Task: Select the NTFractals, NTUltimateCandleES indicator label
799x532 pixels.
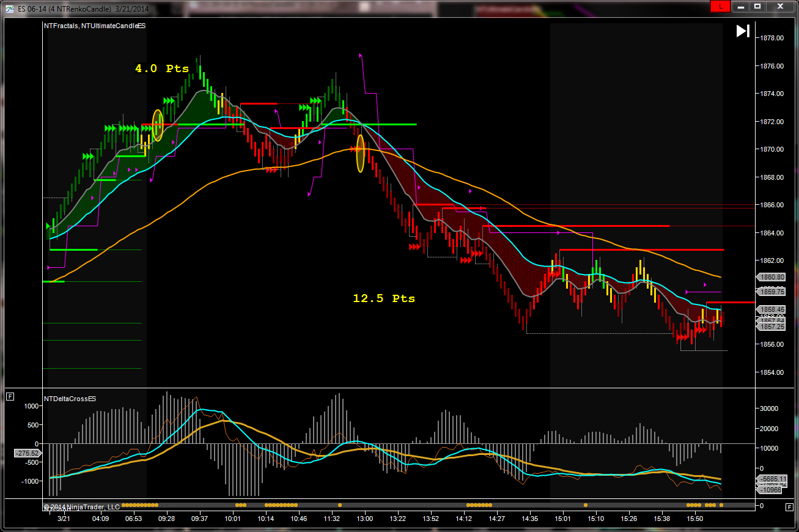Action: (x=94, y=26)
